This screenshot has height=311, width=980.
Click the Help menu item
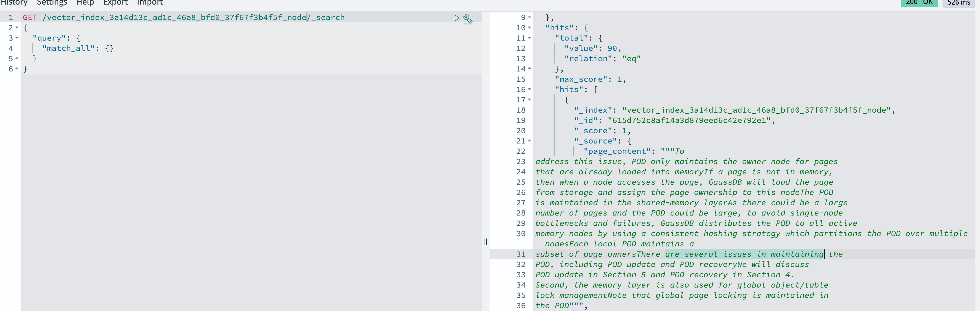coord(85,3)
